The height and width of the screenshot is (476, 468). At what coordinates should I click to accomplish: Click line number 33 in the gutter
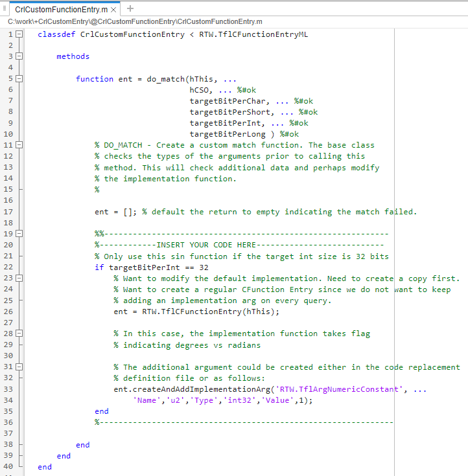pos(8,389)
